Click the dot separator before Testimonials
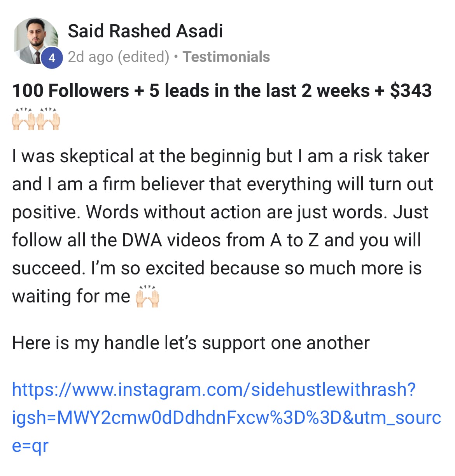The image size is (455, 476). (176, 57)
